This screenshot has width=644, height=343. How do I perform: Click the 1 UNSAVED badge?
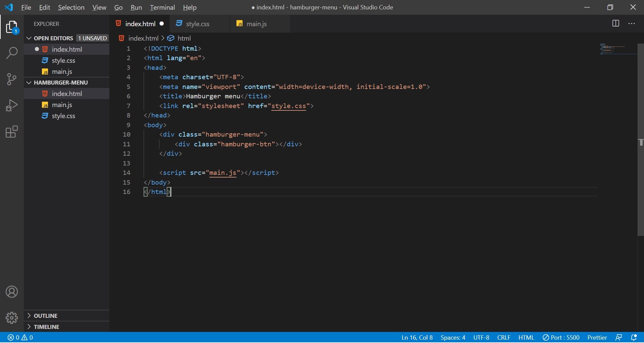pos(92,38)
